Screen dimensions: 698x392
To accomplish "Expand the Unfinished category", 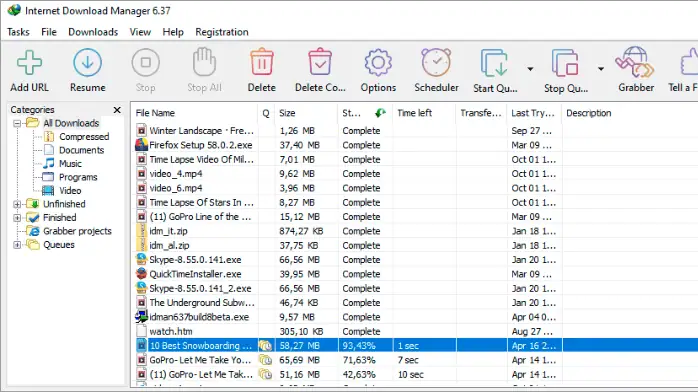I will coord(17,204).
